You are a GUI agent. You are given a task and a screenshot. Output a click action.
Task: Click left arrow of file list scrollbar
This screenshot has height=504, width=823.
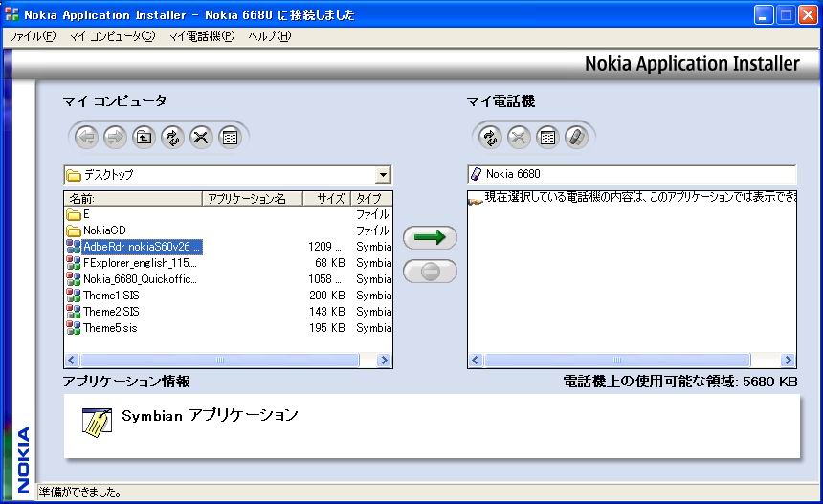point(72,360)
